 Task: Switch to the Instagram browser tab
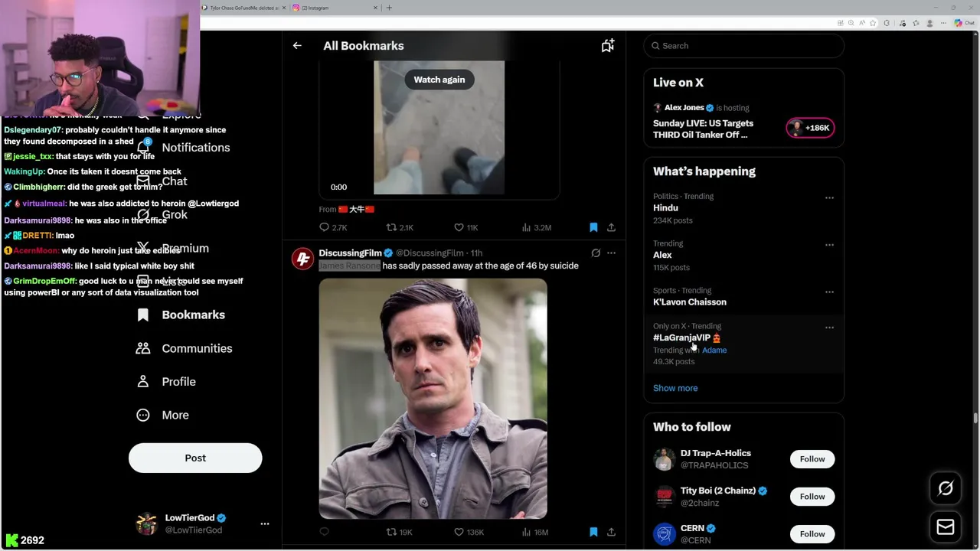(335, 8)
